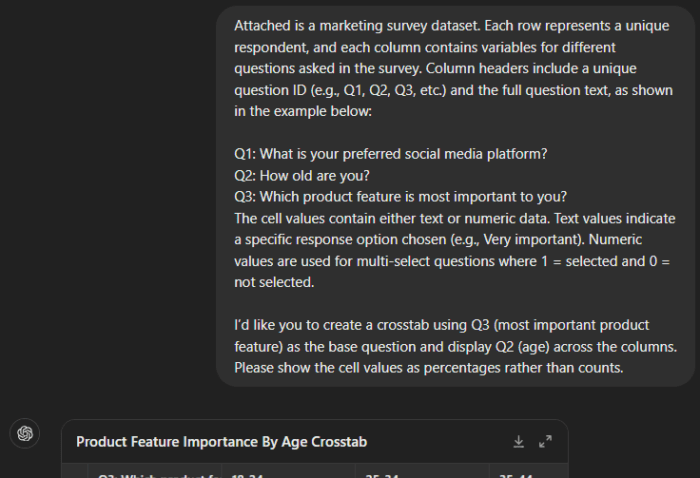Click the 'Please show the cell values as percentages' sentence
Image resolution: width=700 pixels, height=478 pixels.
[429, 368]
